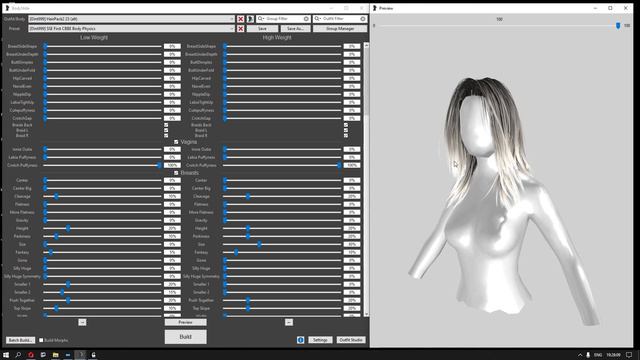
Task: Click the slider panel scrollbar down arrow
Action: click(366, 313)
